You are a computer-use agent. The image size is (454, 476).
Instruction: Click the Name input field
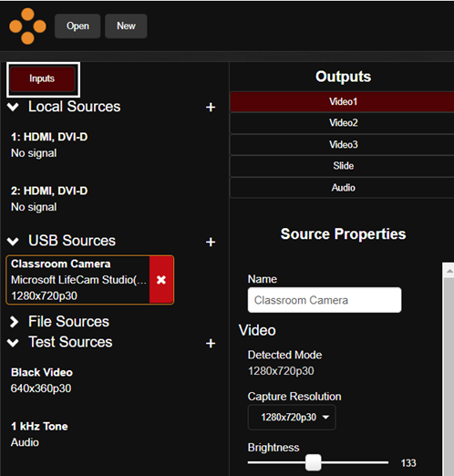click(x=325, y=300)
